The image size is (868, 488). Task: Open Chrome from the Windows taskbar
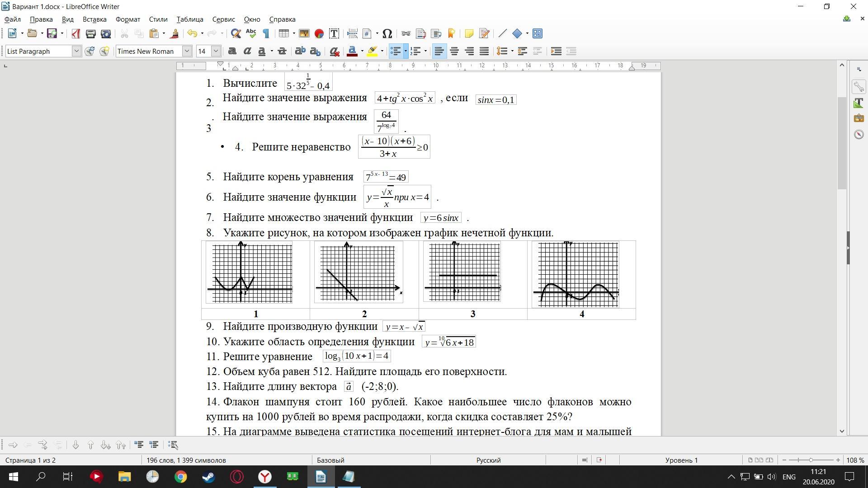tap(180, 477)
